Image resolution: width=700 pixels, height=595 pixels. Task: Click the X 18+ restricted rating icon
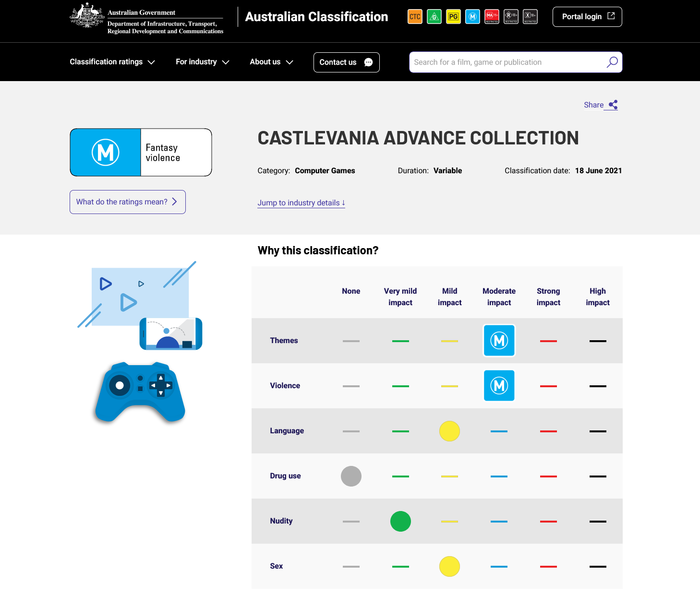point(530,17)
